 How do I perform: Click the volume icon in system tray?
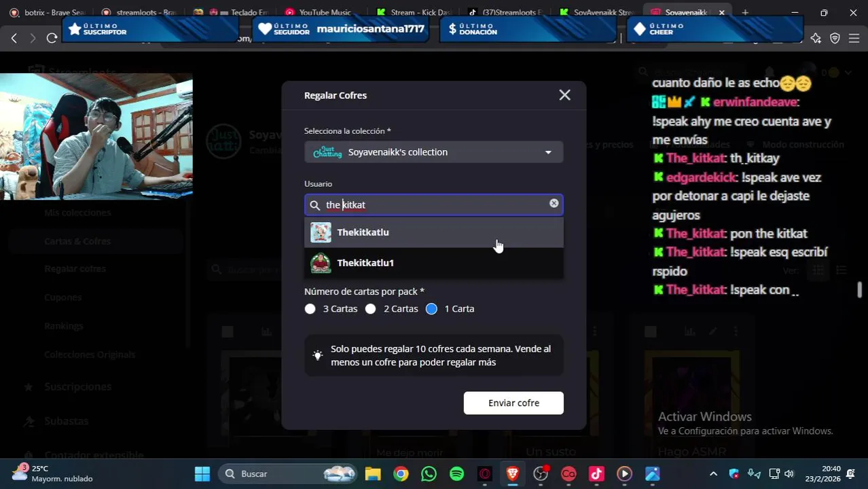[x=789, y=473]
